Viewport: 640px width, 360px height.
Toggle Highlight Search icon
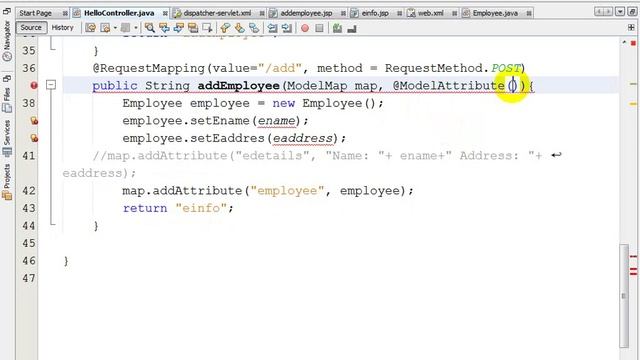[193, 28]
